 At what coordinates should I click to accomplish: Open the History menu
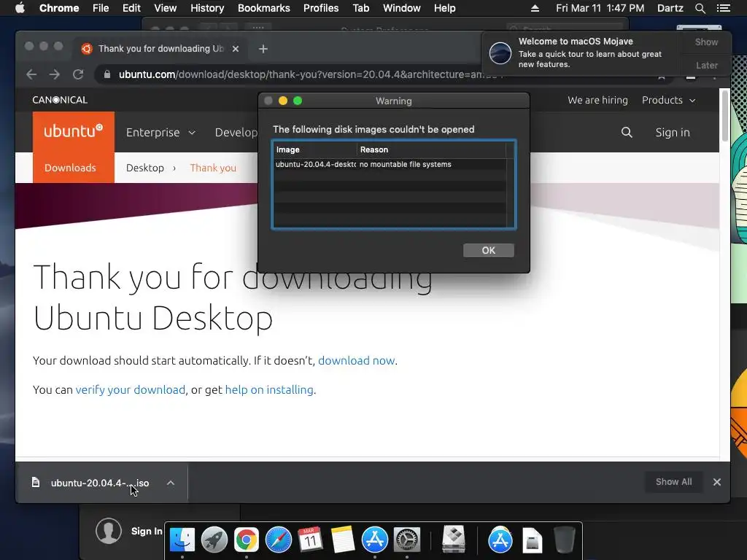coord(207,8)
